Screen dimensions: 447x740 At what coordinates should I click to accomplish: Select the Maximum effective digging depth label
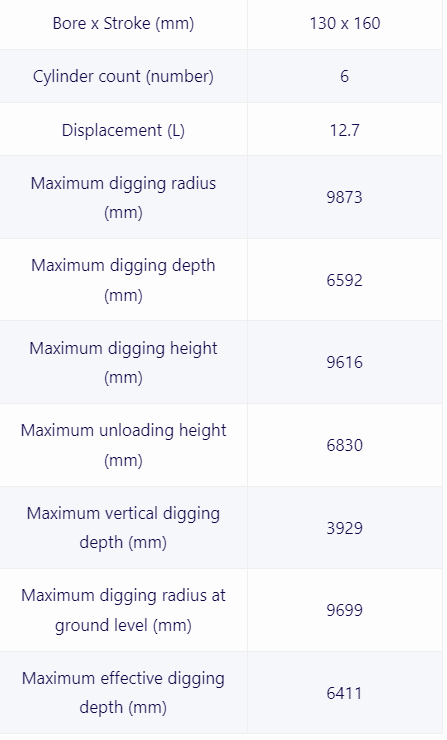pyautogui.click(x=123, y=693)
